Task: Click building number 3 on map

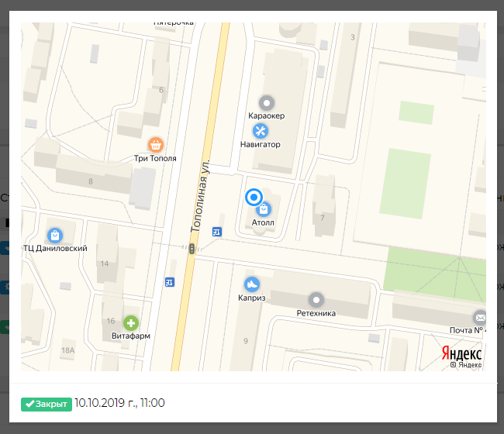Action: coord(353,37)
